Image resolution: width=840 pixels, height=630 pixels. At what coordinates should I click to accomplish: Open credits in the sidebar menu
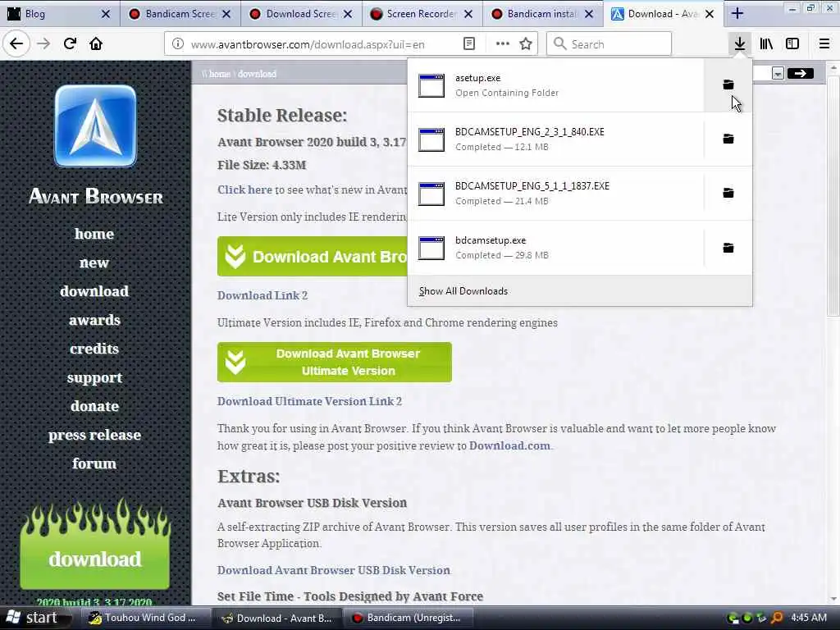94,348
